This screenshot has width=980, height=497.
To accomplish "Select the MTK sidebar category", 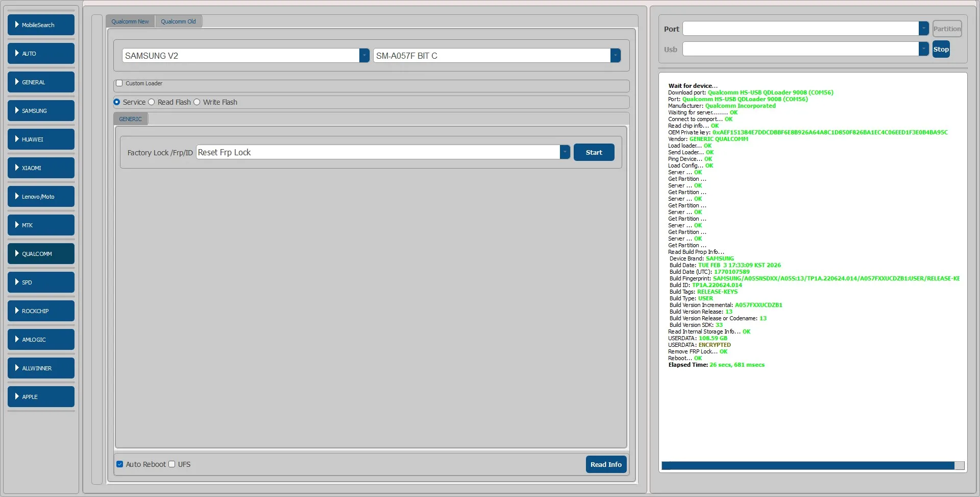I will [41, 225].
